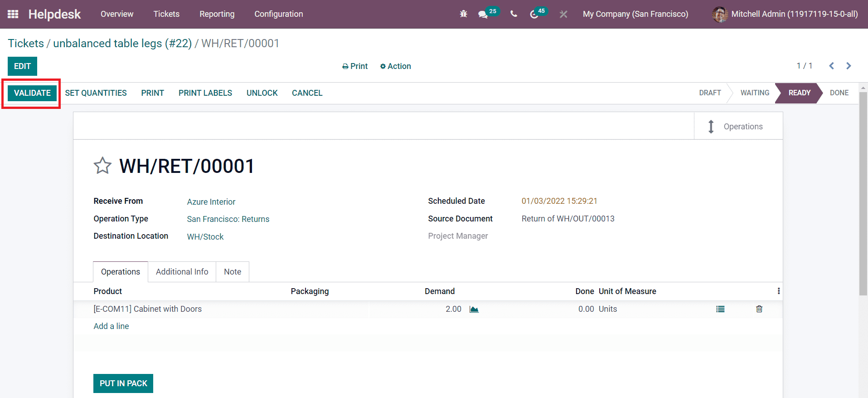Click the Validate button
This screenshot has height=398, width=868.
(x=32, y=93)
